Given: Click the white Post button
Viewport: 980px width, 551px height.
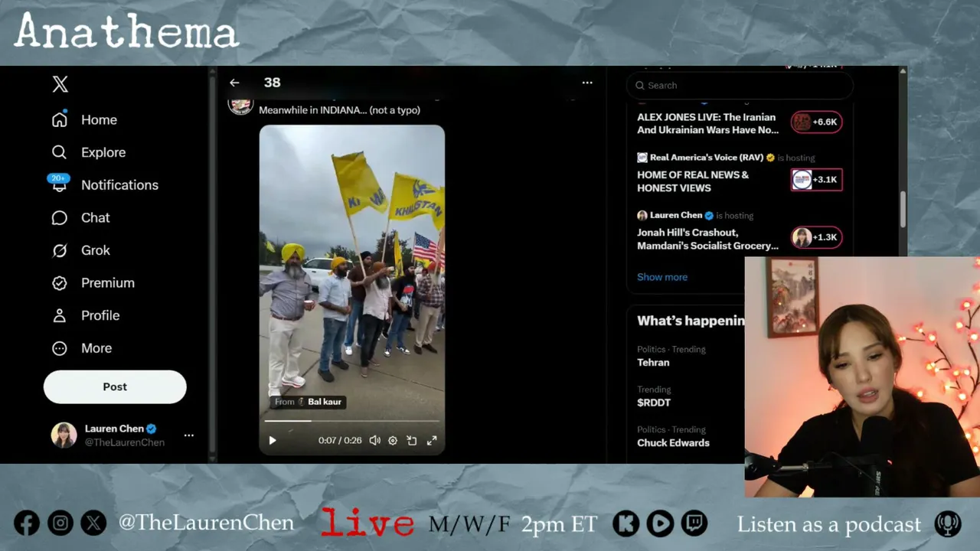Looking at the screenshot, I should 115,387.
